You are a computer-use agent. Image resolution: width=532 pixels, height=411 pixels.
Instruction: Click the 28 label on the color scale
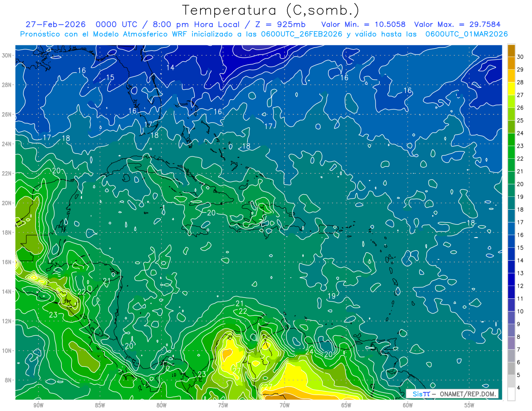click(x=520, y=82)
